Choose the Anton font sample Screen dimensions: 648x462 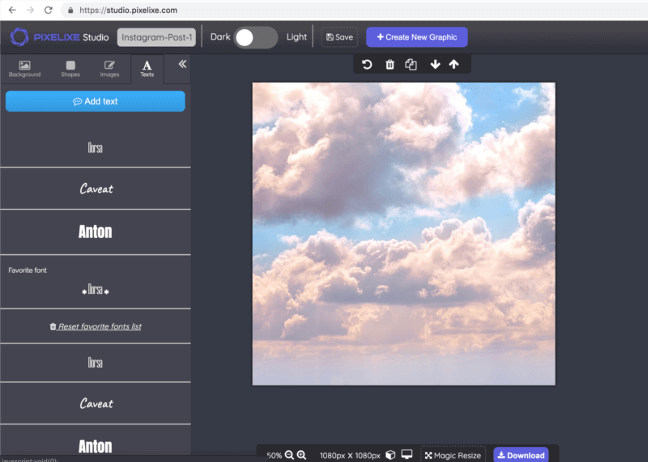(x=95, y=232)
